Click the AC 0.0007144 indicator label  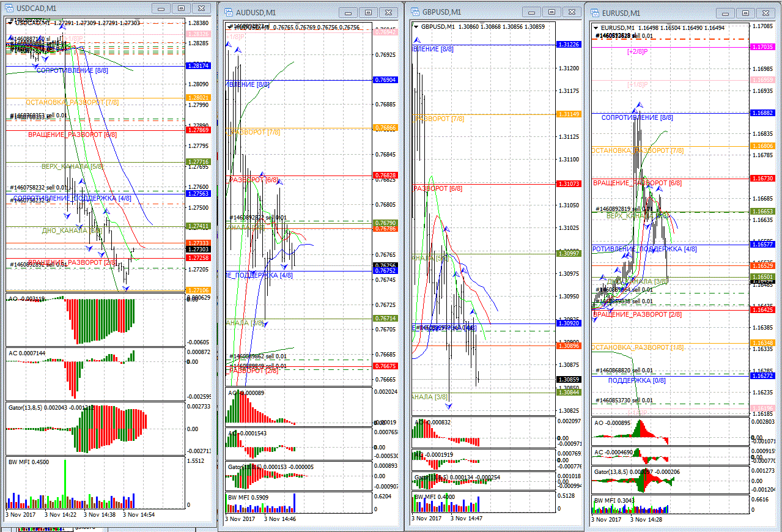pos(26,353)
